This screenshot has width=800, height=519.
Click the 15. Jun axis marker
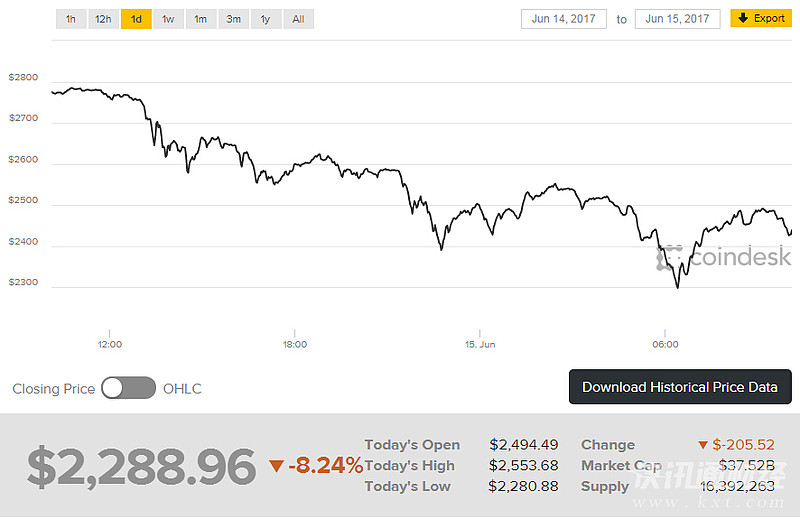(480, 344)
